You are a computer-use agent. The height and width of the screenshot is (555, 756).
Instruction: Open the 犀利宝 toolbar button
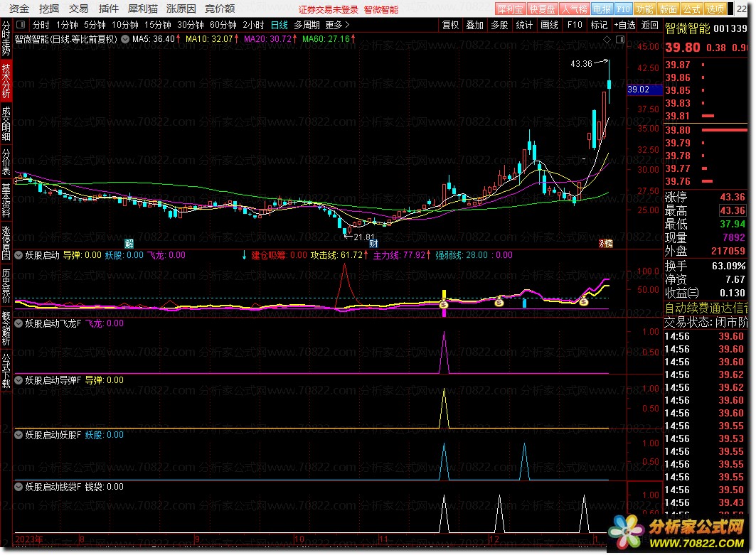point(511,9)
